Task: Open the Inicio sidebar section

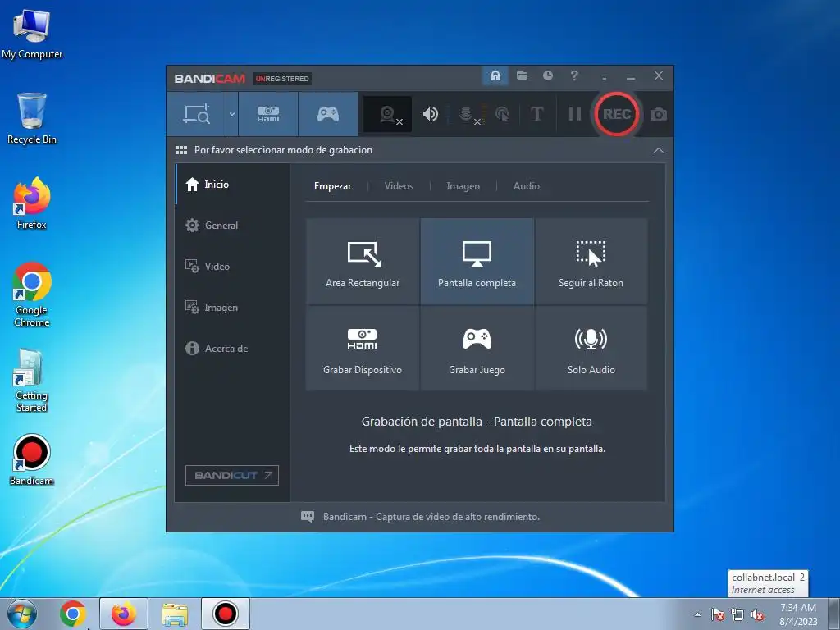Action: pyautogui.click(x=232, y=185)
